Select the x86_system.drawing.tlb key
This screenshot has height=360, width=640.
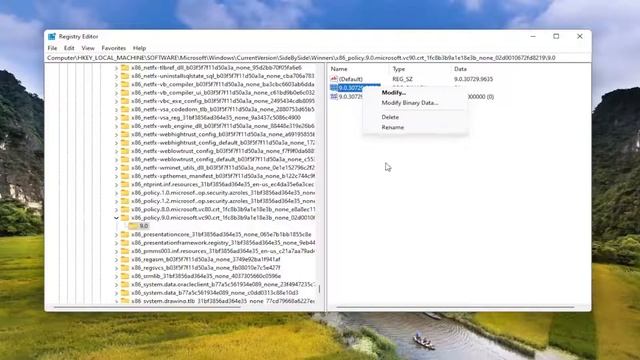[223, 301]
